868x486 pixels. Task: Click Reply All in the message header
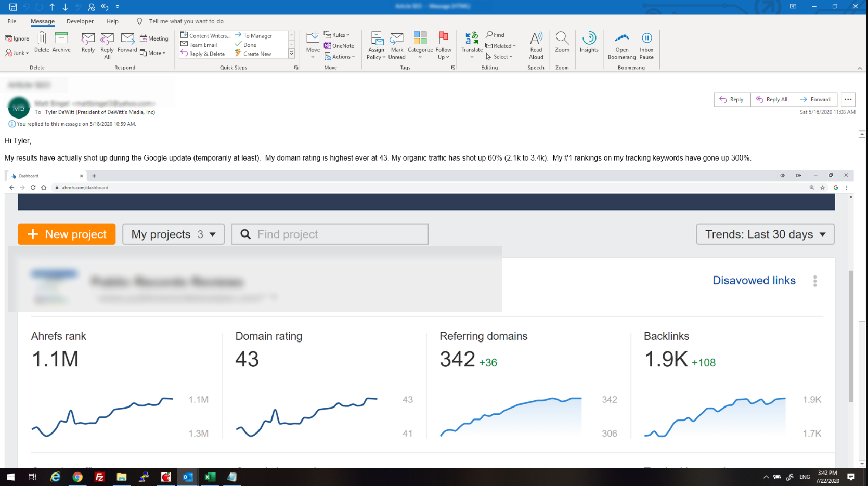(x=773, y=99)
